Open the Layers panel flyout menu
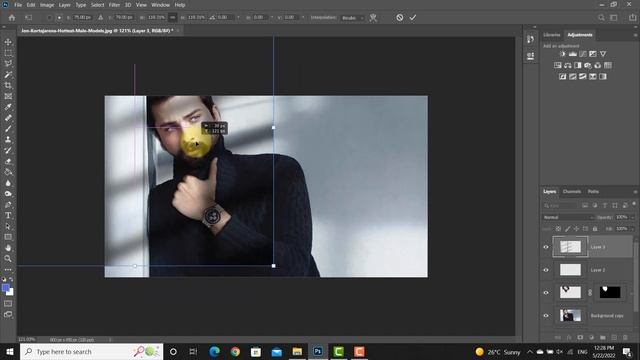Image resolution: width=640 pixels, height=360 pixels. point(635,192)
